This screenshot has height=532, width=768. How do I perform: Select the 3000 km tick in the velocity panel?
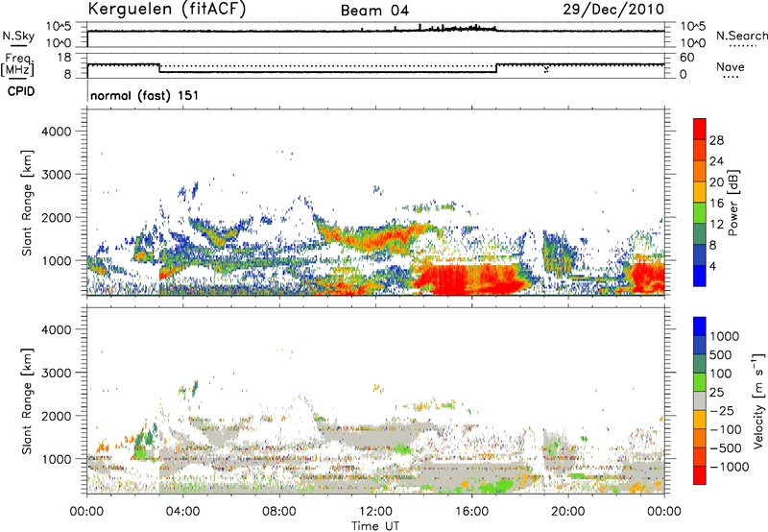57,373
